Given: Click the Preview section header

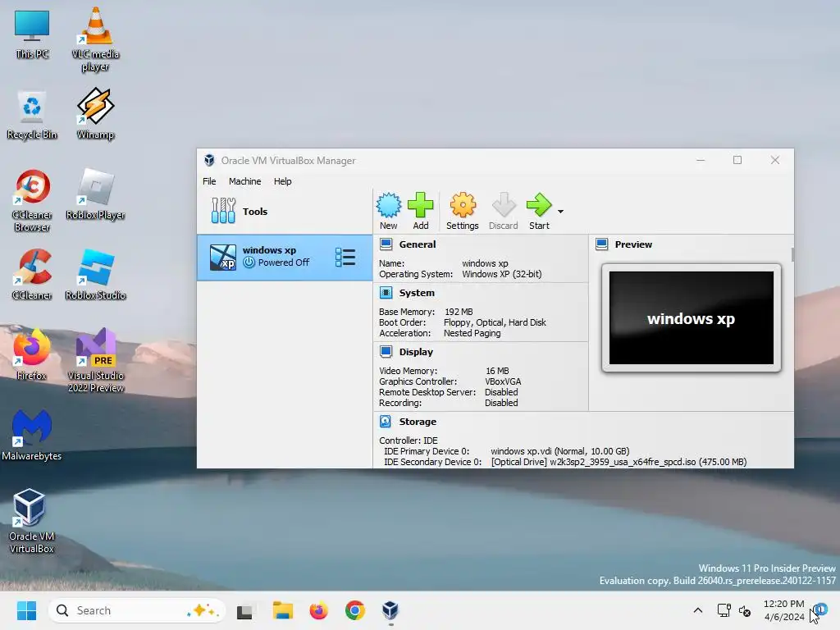Looking at the screenshot, I should (x=633, y=244).
